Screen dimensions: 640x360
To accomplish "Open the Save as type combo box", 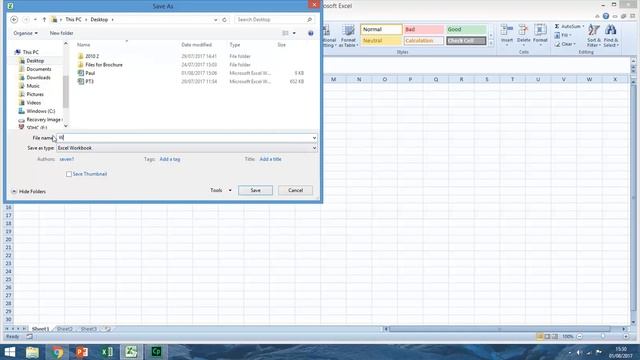I will point(187,148).
